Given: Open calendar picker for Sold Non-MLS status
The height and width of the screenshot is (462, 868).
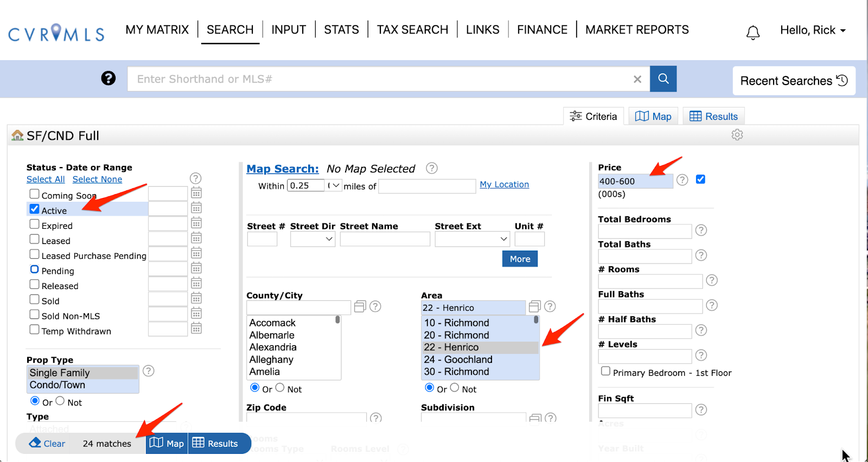Looking at the screenshot, I should (x=196, y=313).
